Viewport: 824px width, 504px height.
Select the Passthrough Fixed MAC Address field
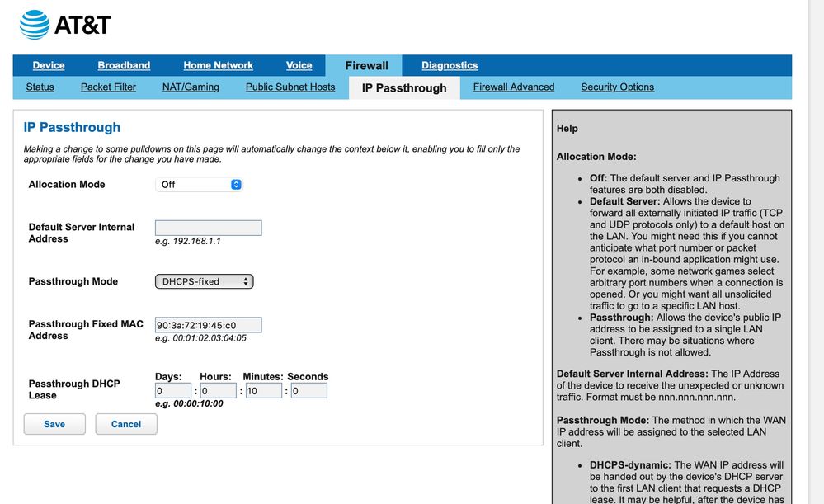208,324
